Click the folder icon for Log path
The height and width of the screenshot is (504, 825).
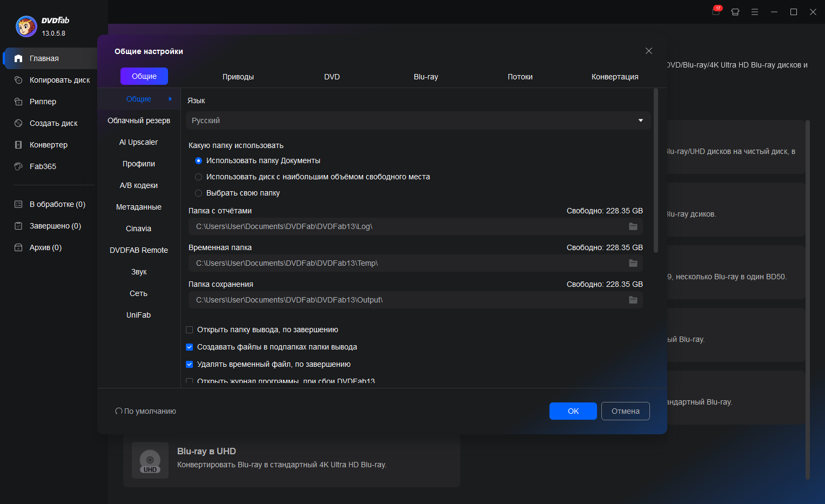click(x=633, y=226)
